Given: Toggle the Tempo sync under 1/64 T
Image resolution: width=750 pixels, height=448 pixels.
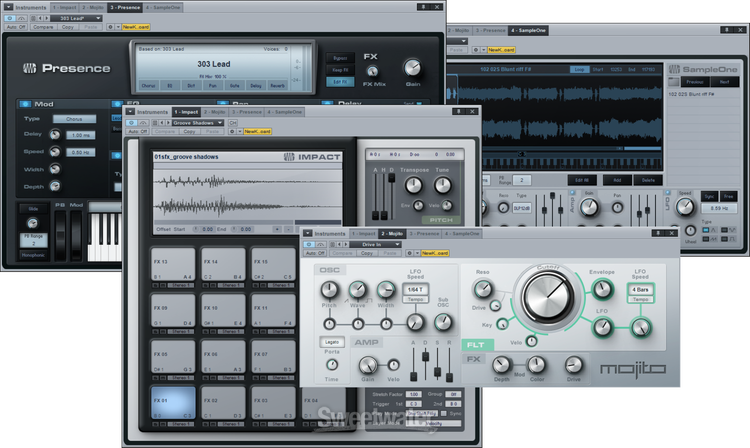Looking at the screenshot, I should coord(416,298).
